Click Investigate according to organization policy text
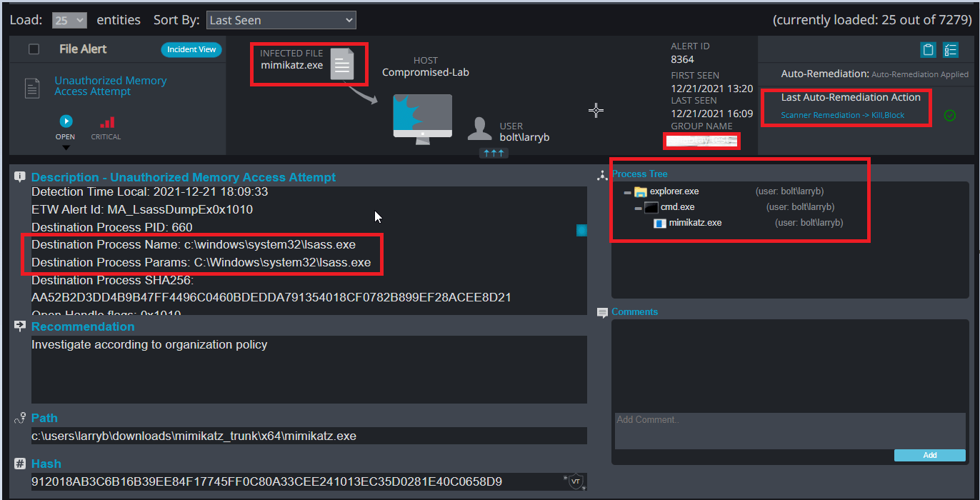Viewport: 980px width, 500px height. [x=149, y=345]
